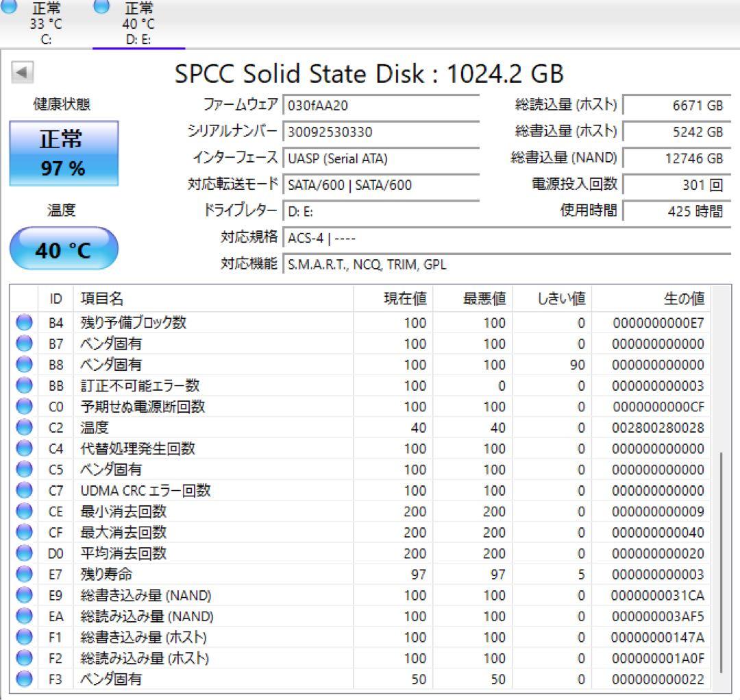The width and height of the screenshot is (740, 700).
Task: Click total host writes value 5242 GB
Action: point(677,132)
